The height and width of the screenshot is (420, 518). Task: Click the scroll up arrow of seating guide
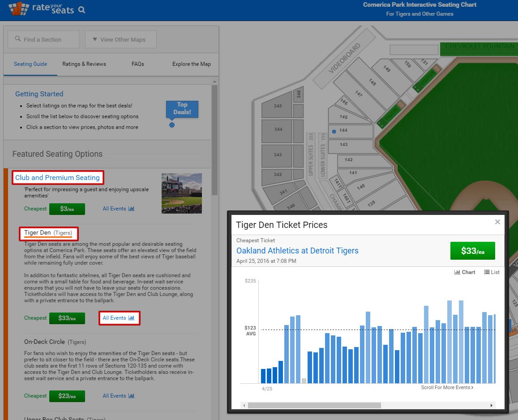click(x=215, y=81)
